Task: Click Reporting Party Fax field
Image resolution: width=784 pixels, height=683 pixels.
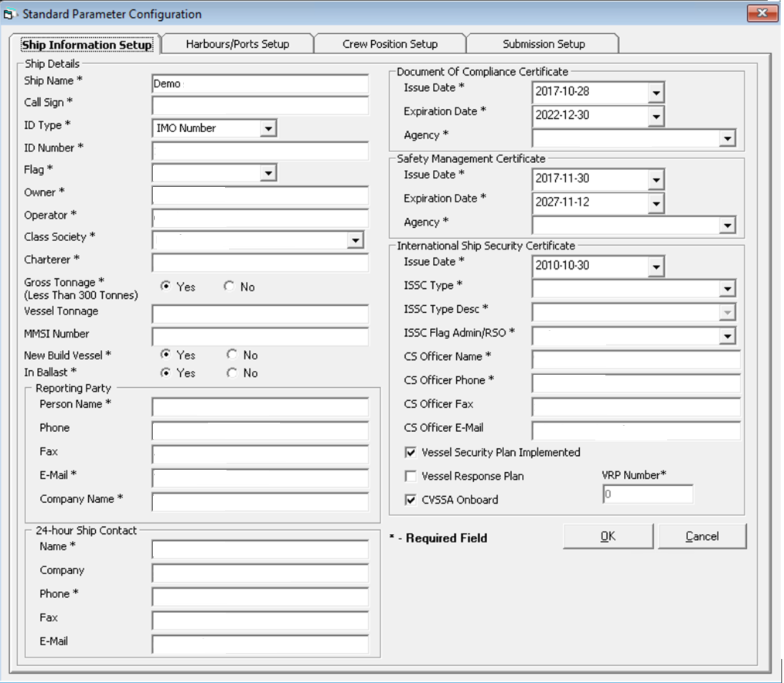Action: click(260, 454)
